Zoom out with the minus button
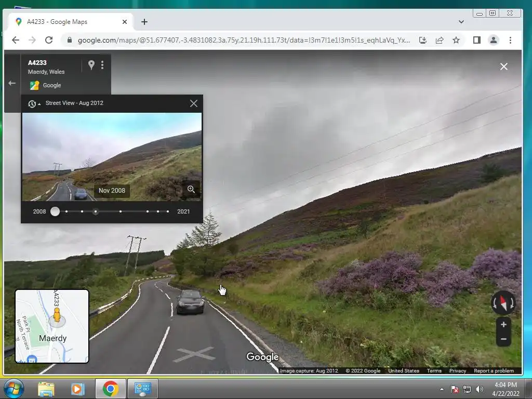The width and height of the screenshot is (532, 399). 503,339
